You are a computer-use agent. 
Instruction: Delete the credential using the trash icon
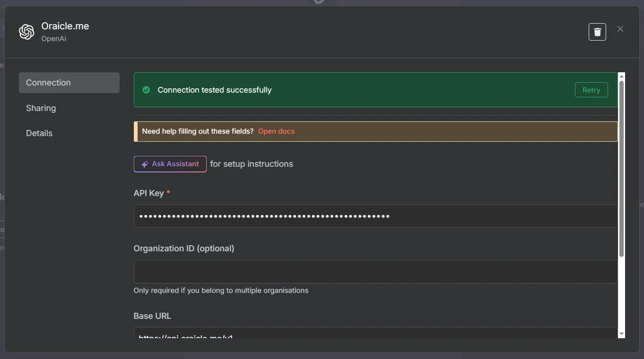coord(597,32)
